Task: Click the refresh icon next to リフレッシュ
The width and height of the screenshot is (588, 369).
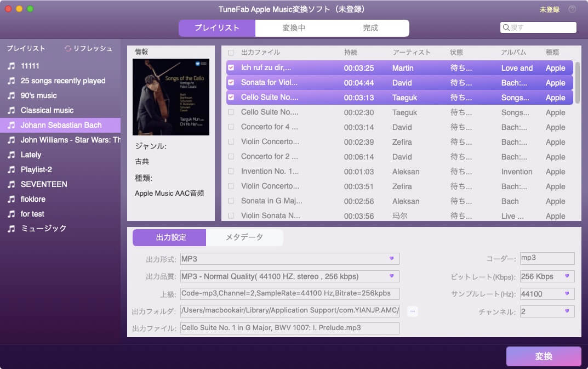Action: pyautogui.click(x=68, y=48)
